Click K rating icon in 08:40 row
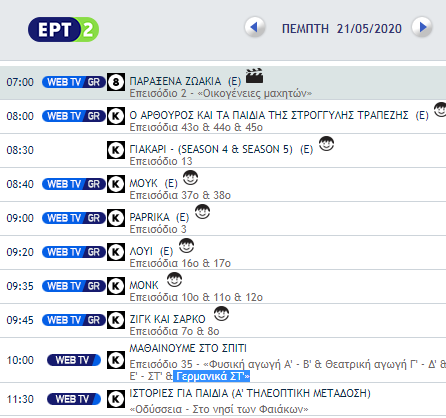The height and width of the screenshot is (418, 446). pos(116,184)
